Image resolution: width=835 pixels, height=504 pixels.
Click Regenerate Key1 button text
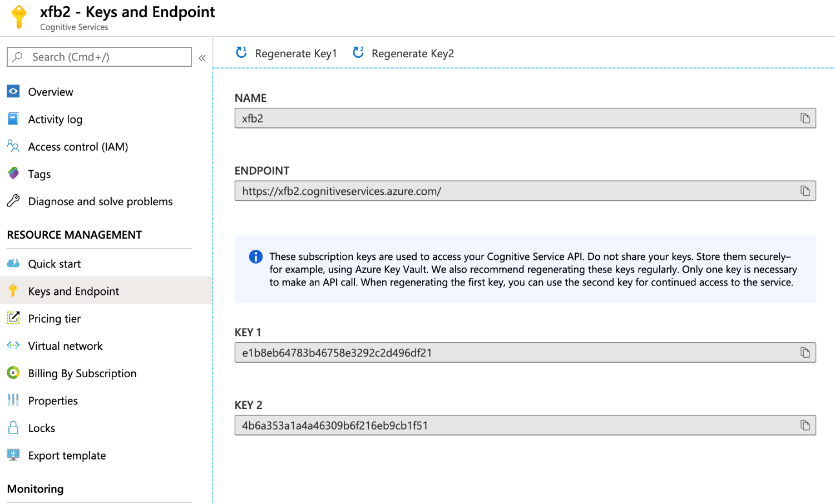coord(296,53)
